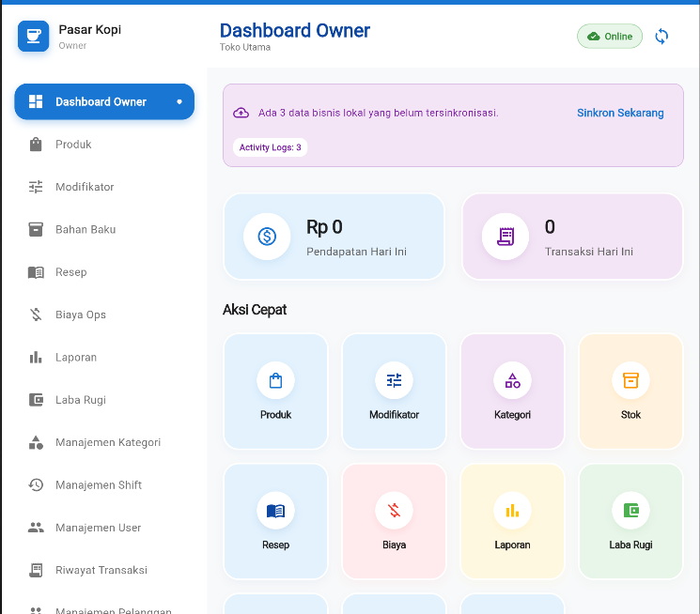Open Biaya Ops in sidebar menu

(x=104, y=315)
